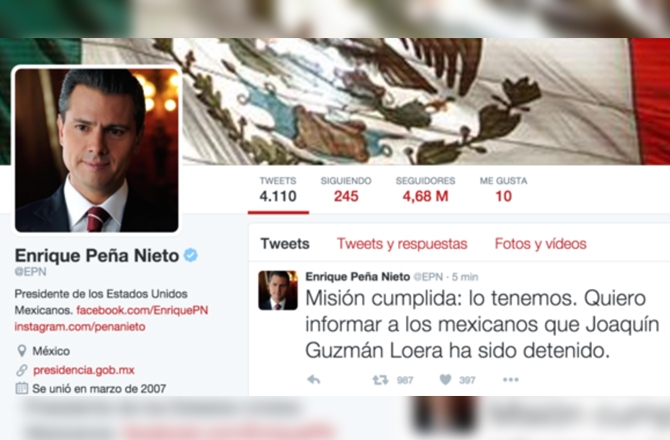Click the blue verified badge

pyautogui.click(x=191, y=255)
